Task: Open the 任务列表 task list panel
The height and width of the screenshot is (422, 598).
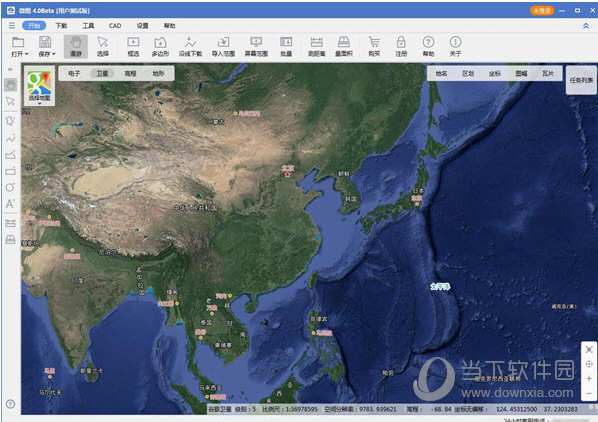Action: [x=581, y=80]
